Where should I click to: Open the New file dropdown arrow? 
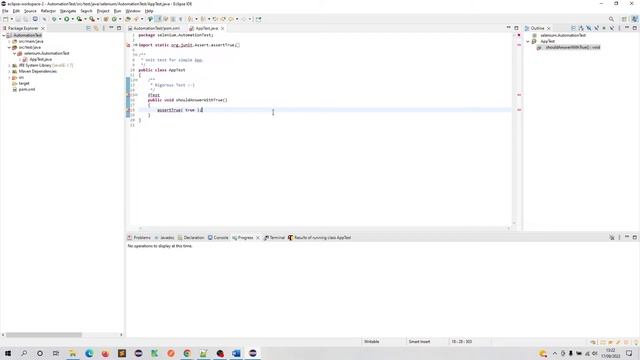point(11,19)
